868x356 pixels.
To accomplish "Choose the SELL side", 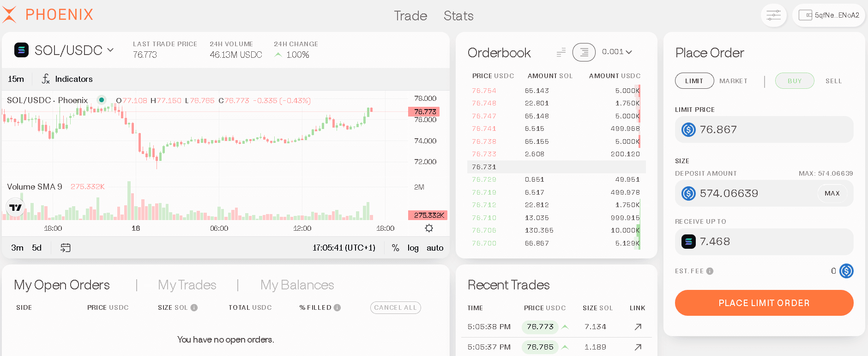I will pos(833,81).
